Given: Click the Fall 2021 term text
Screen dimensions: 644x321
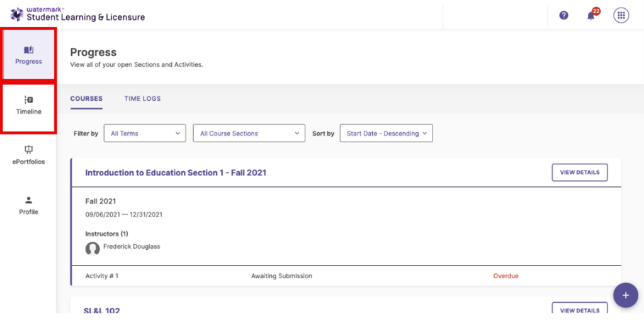Looking at the screenshot, I should pos(101,201).
